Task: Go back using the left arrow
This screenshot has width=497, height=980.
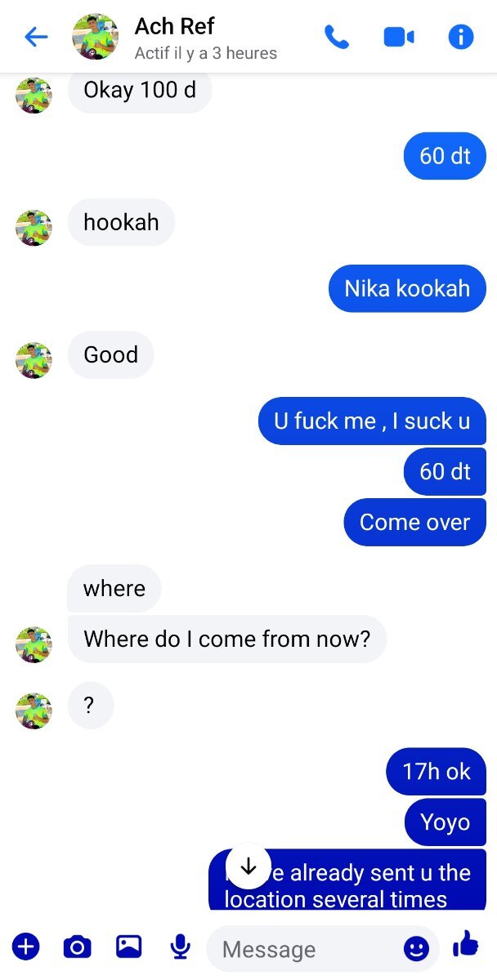Action: (x=36, y=37)
